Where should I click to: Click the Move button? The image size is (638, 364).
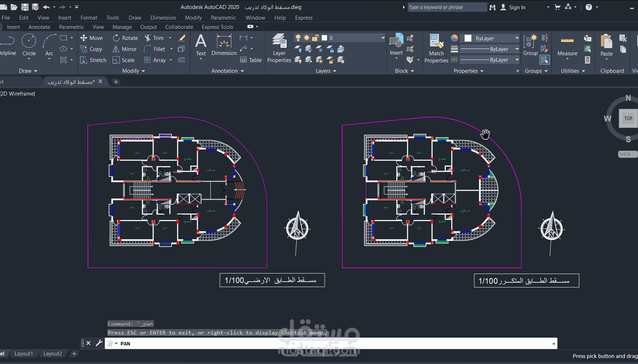[91, 38]
